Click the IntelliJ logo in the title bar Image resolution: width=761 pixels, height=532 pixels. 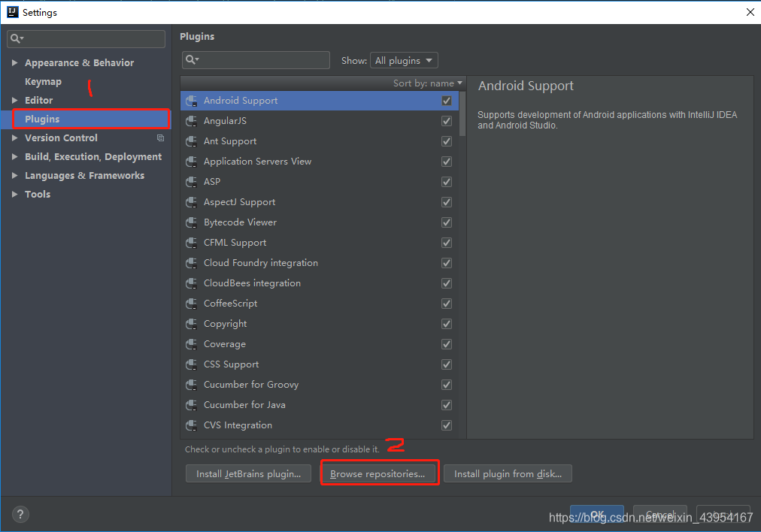tap(13, 12)
